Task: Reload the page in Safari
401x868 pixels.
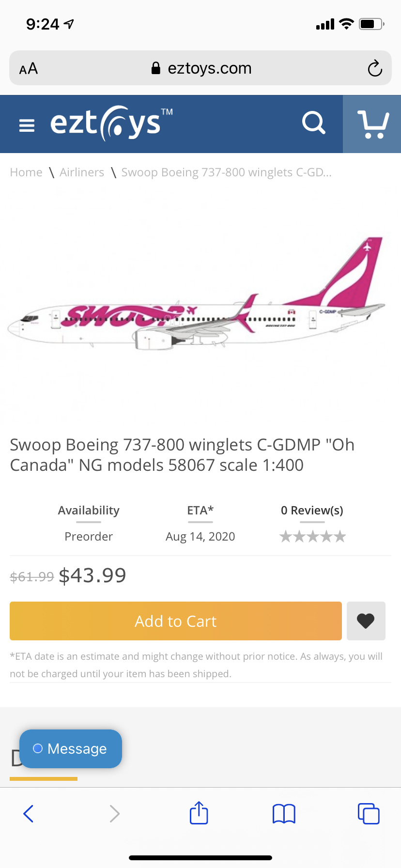Action: coord(374,68)
